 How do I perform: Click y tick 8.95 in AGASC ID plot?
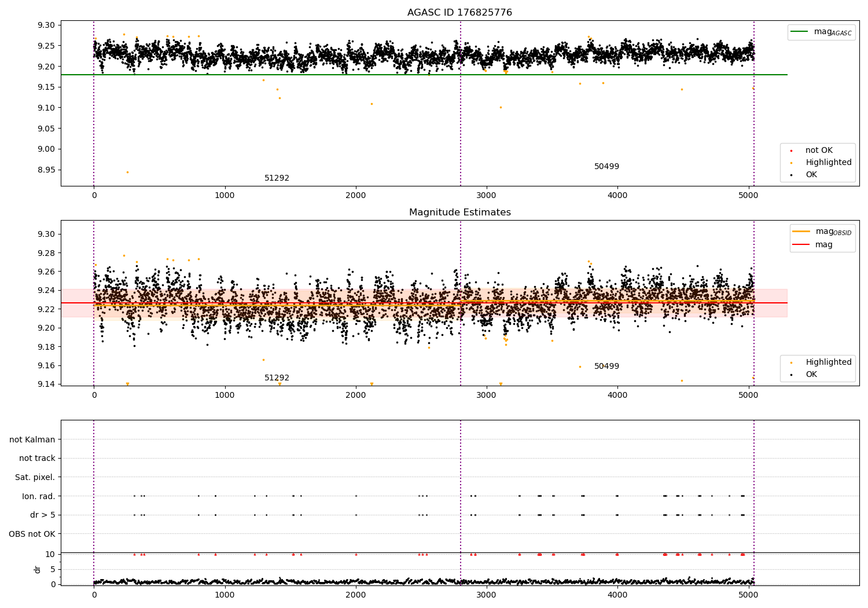[46, 170]
